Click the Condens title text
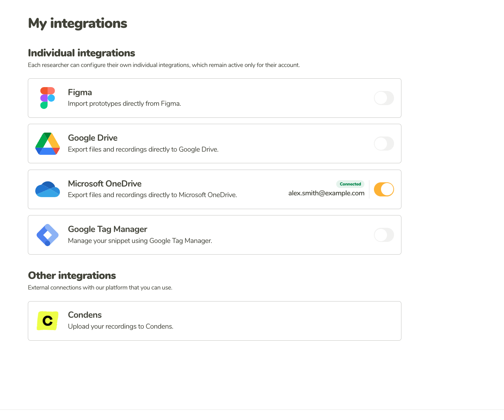 pyautogui.click(x=85, y=315)
